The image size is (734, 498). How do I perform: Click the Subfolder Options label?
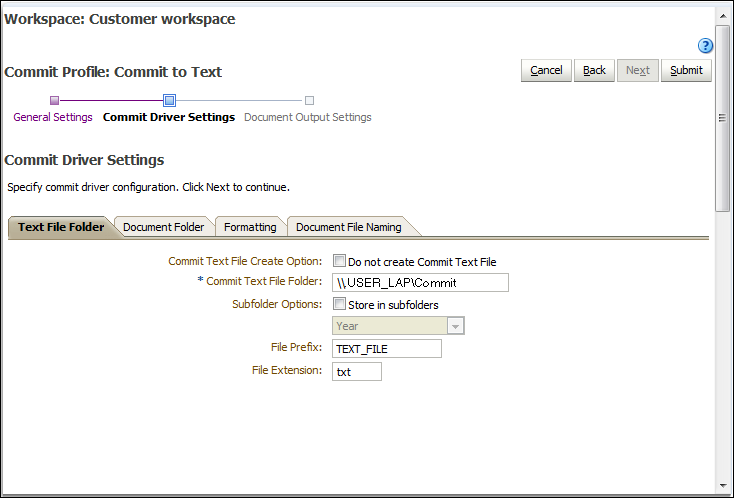coord(277,304)
